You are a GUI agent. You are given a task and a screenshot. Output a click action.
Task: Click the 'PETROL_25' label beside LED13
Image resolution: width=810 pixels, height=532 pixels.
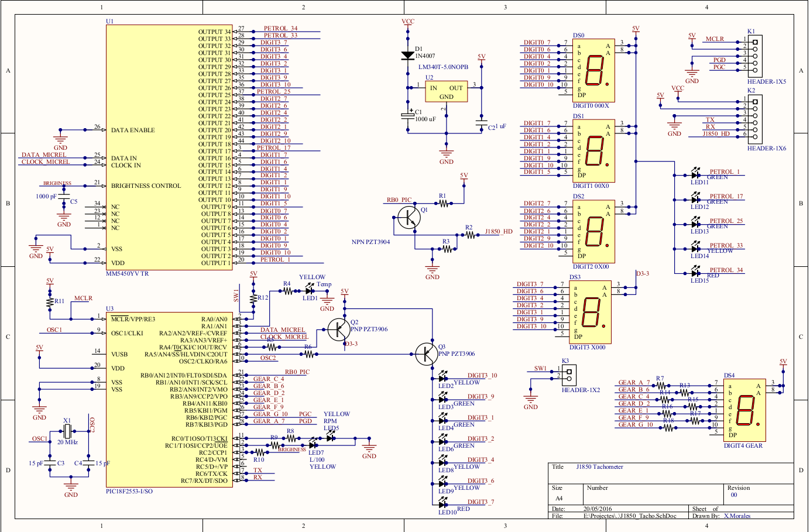[x=726, y=221]
